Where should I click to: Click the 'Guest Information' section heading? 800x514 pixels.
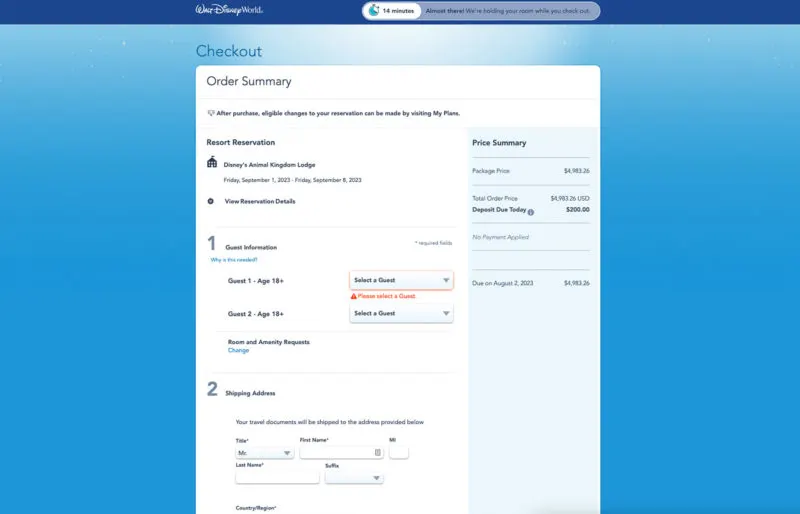[251, 248]
